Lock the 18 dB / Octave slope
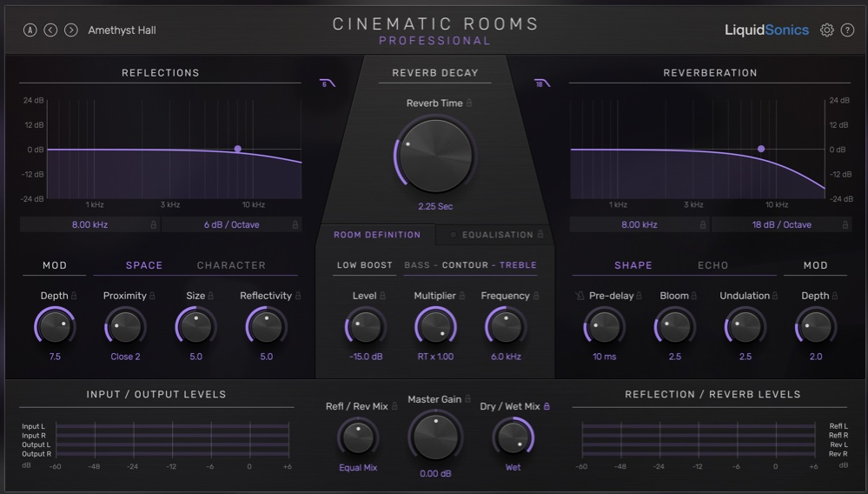 pyautogui.click(x=845, y=225)
